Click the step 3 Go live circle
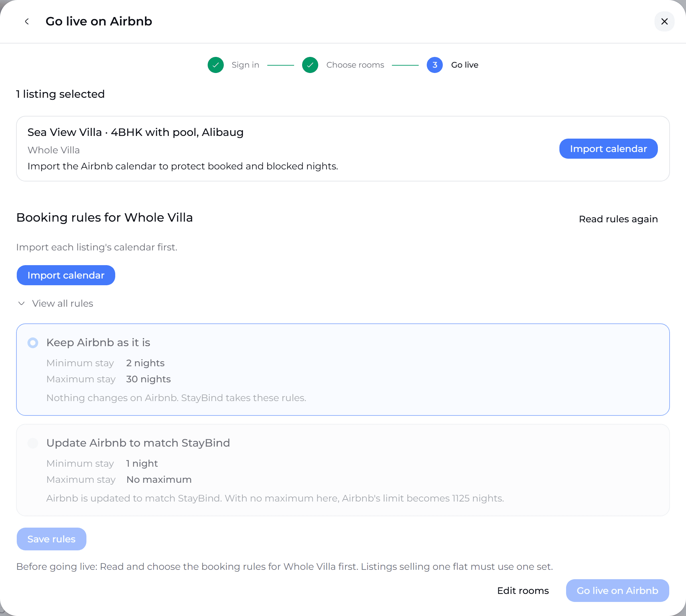The height and width of the screenshot is (616, 686). point(435,65)
